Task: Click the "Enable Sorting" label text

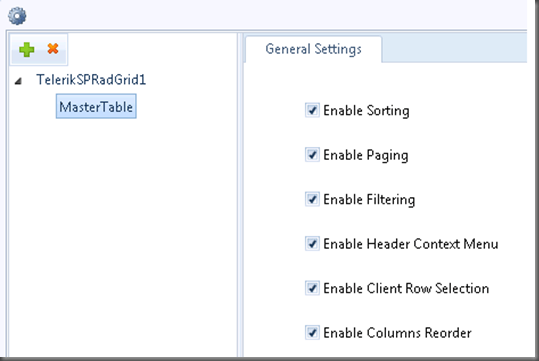Action: [366, 111]
